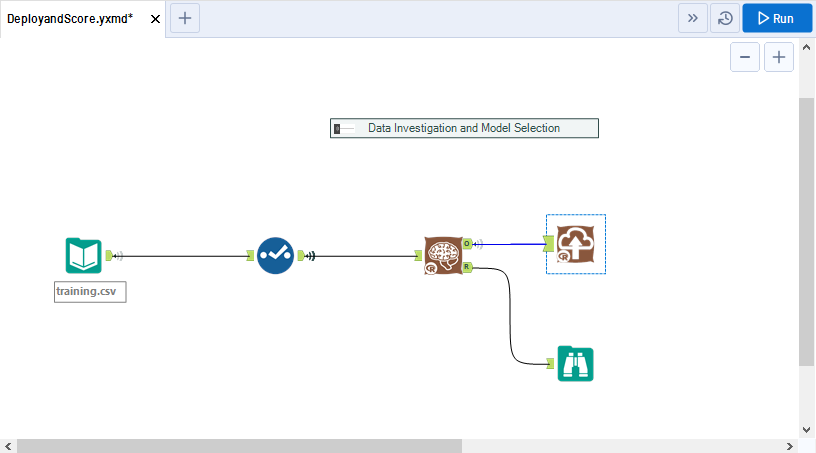Open the workflow history icon
This screenshot has height=453, width=816.
tap(724, 18)
